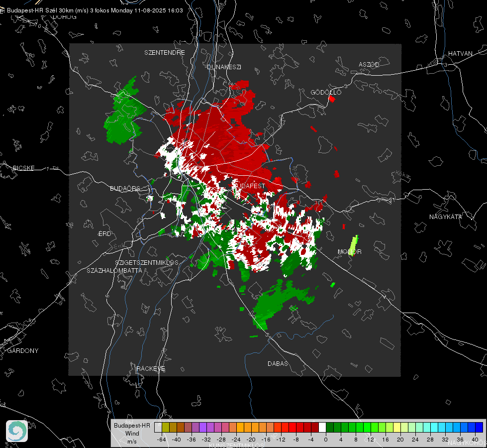The height and width of the screenshot is (448, 487).
Task: Click the 0 legend value
Action: point(326,440)
